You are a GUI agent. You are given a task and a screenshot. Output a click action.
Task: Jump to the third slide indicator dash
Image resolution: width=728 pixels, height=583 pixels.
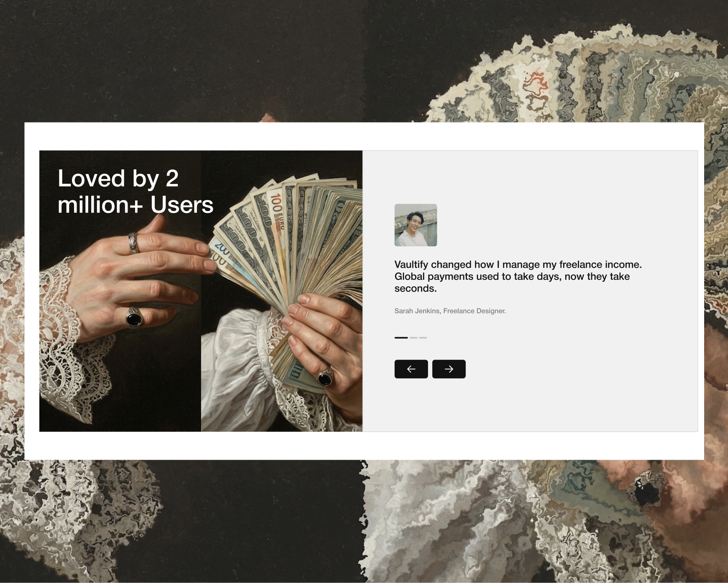pos(423,338)
